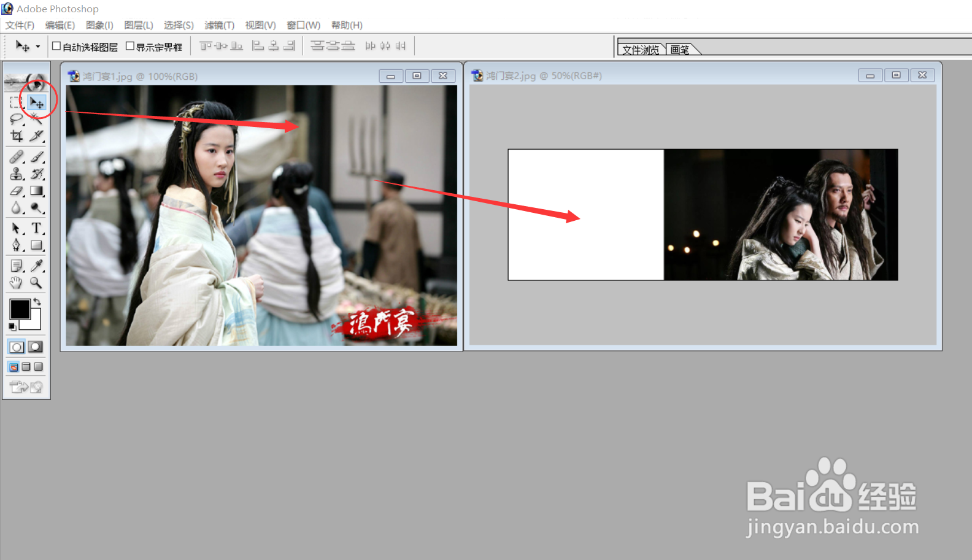Enable the 自动选择图层 checkbox
Screen dimensions: 972x560
[x=56, y=46]
